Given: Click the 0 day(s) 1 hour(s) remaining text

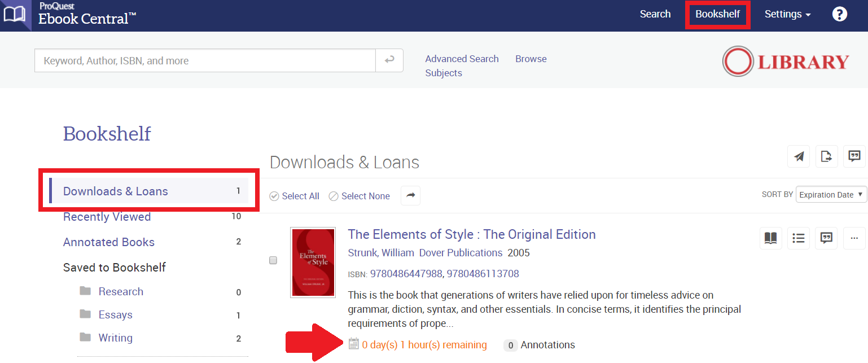Looking at the screenshot, I should [x=424, y=344].
